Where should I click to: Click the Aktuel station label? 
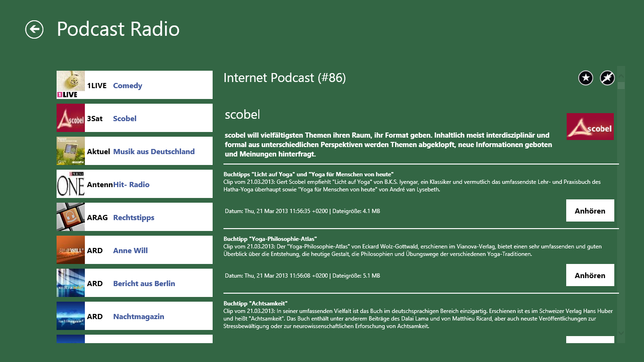tap(99, 152)
